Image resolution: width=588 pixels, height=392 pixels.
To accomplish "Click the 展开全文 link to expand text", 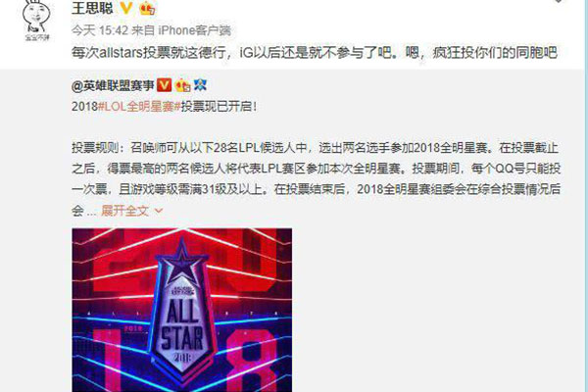I will point(124,211).
